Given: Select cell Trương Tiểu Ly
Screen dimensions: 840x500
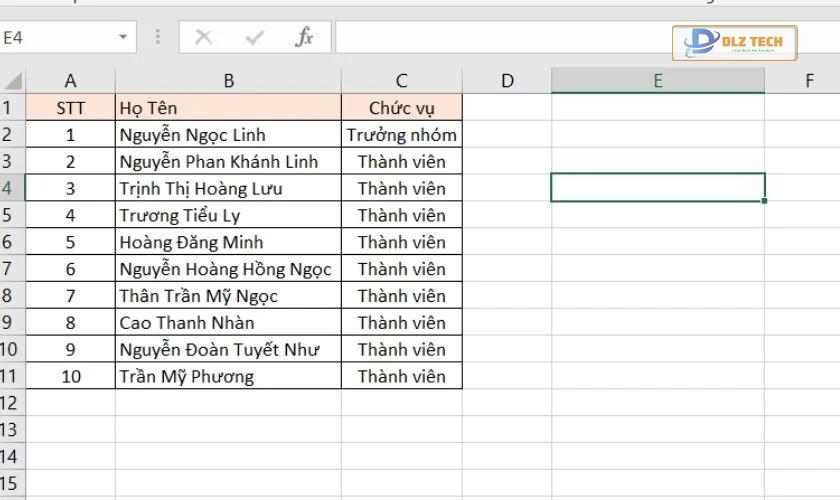Looking at the screenshot, I should (228, 214).
